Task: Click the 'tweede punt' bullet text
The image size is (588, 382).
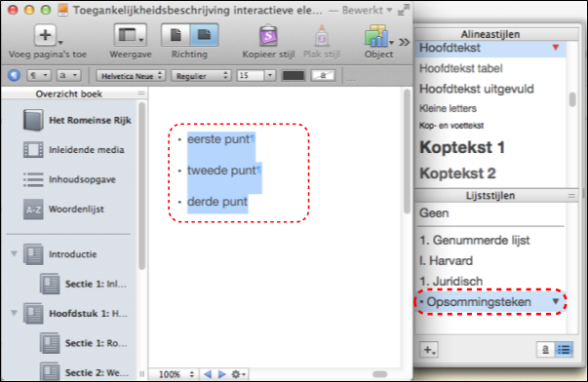Action: tap(221, 171)
